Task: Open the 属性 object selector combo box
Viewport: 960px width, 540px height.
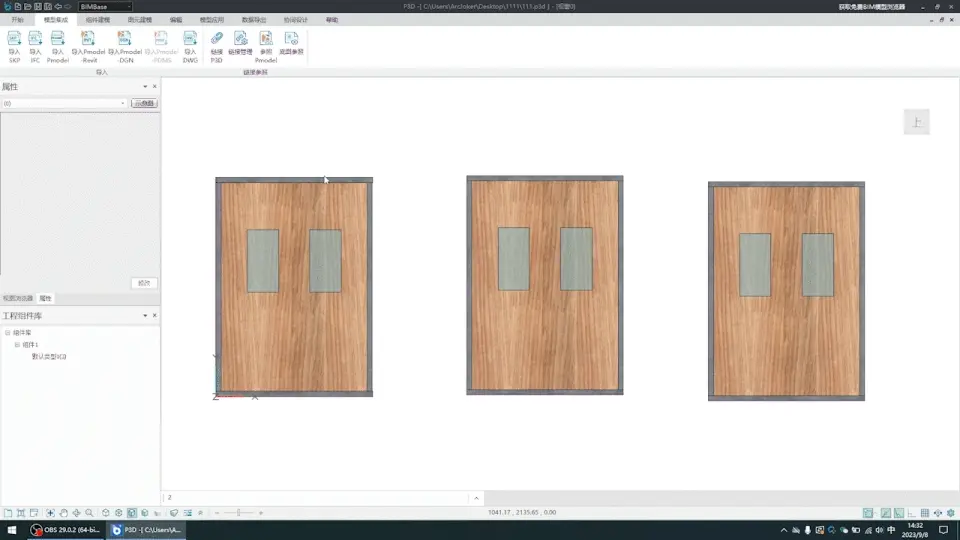Action: tap(64, 103)
